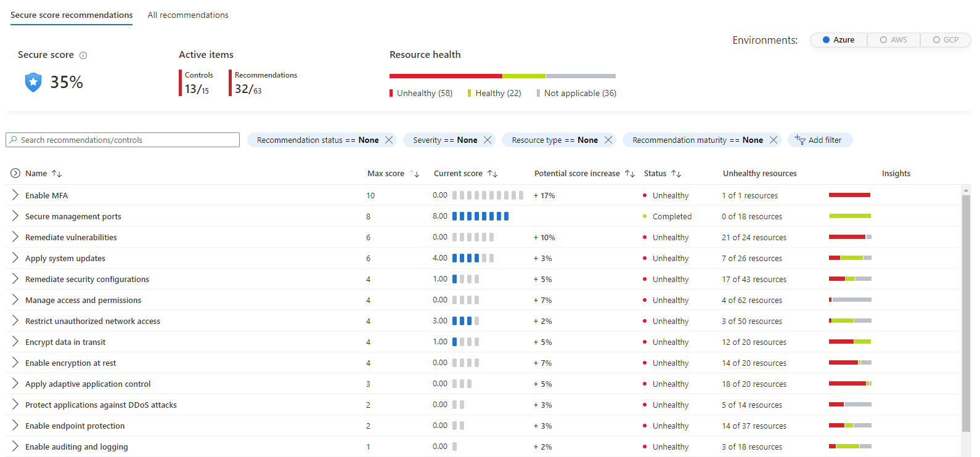Click Manage access and permissions name
The width and height of the screenshot is (980, 457).
pyautogui.click(x=83, y=300)
